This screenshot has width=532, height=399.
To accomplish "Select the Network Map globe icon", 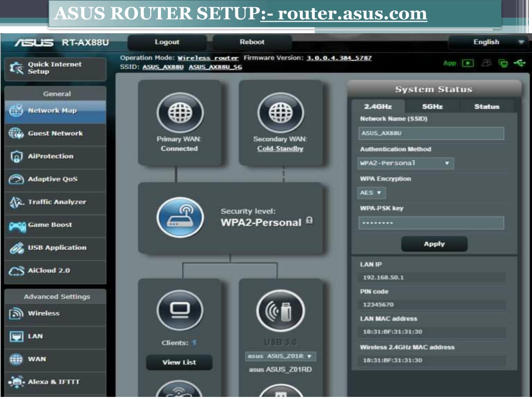I will click(x=16, y=111).
